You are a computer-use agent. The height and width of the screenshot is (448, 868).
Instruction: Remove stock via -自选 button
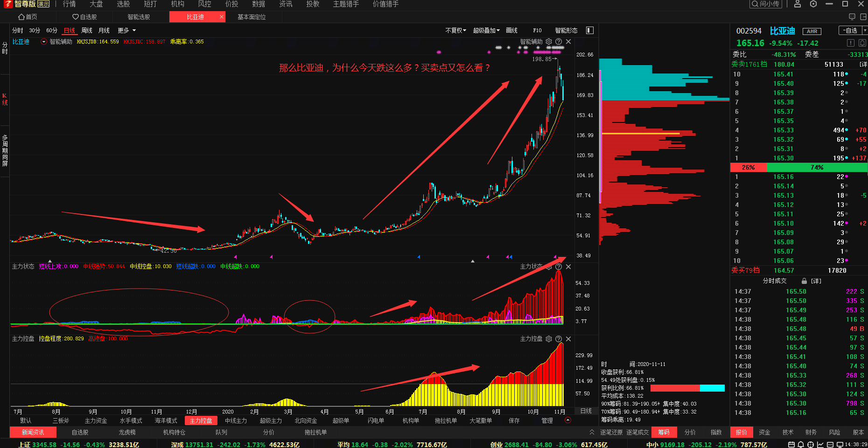850,30
